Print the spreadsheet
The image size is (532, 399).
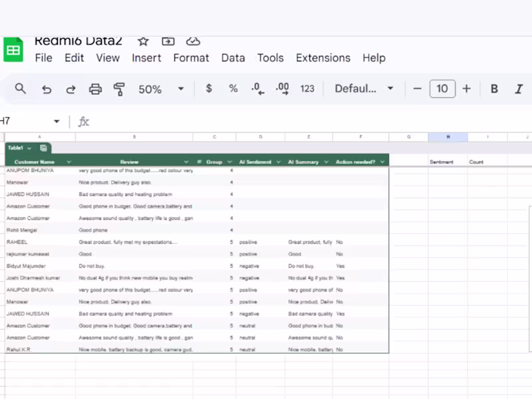tap(95, 89)
